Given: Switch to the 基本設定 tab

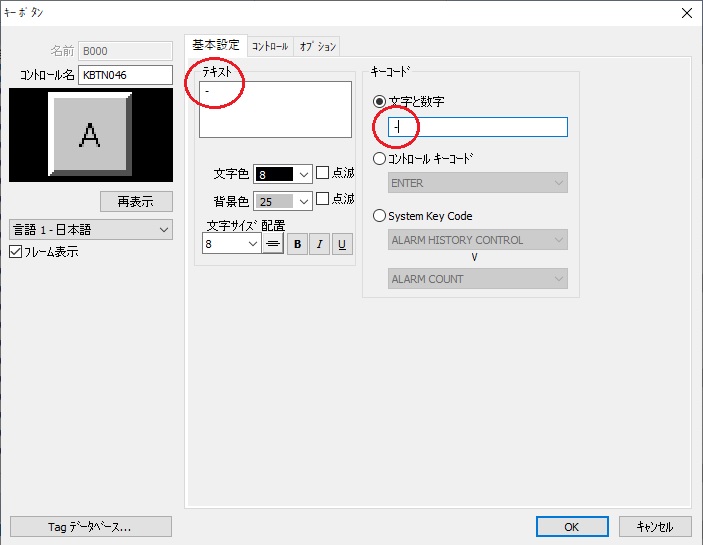Looking at the screenshot, I should click(216, 45).
